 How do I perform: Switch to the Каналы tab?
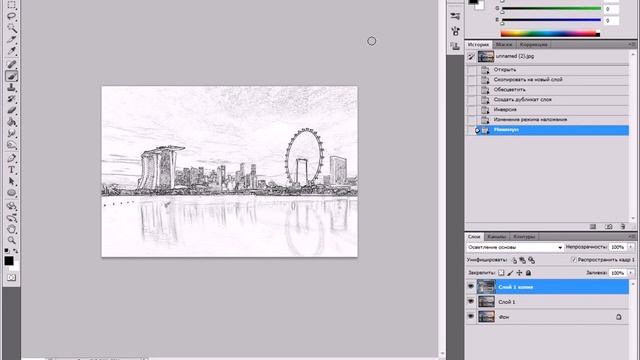(x=497, y=237)
